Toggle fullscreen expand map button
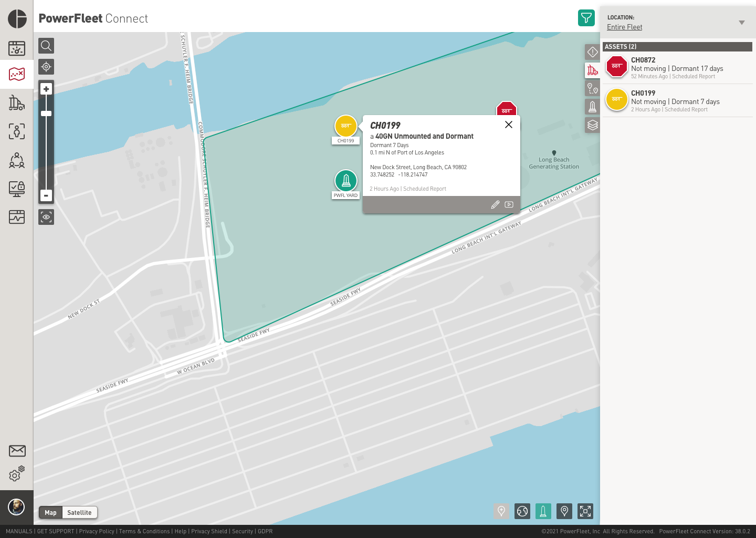 point(585,511)
